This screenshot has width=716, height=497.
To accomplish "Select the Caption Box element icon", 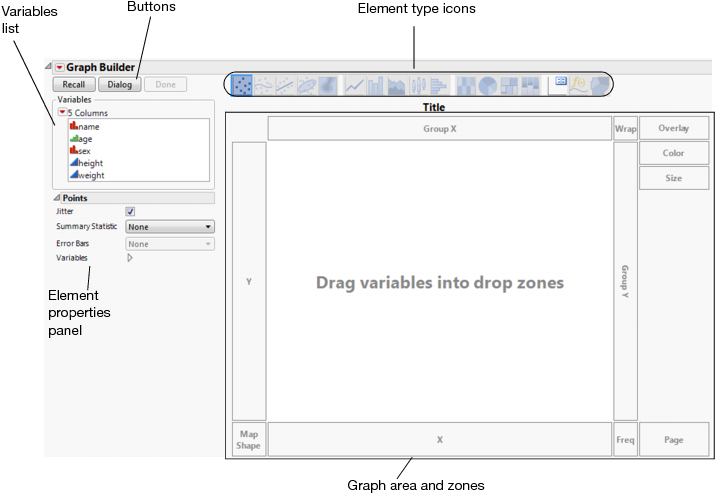I will [560, 84].
